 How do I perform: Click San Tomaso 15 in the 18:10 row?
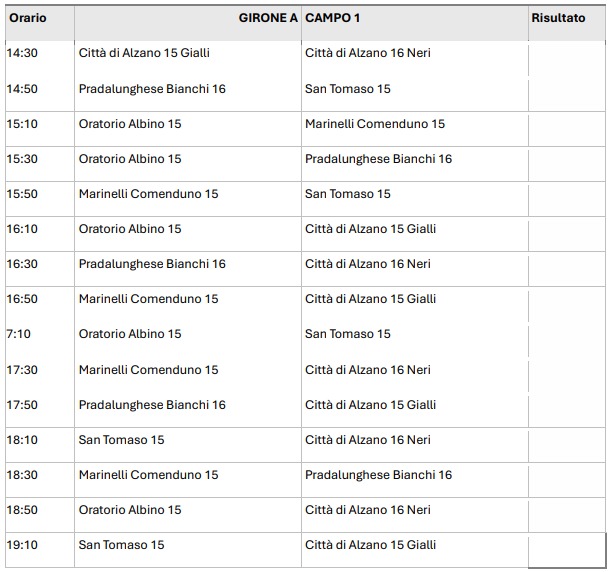tap(121, 440)
